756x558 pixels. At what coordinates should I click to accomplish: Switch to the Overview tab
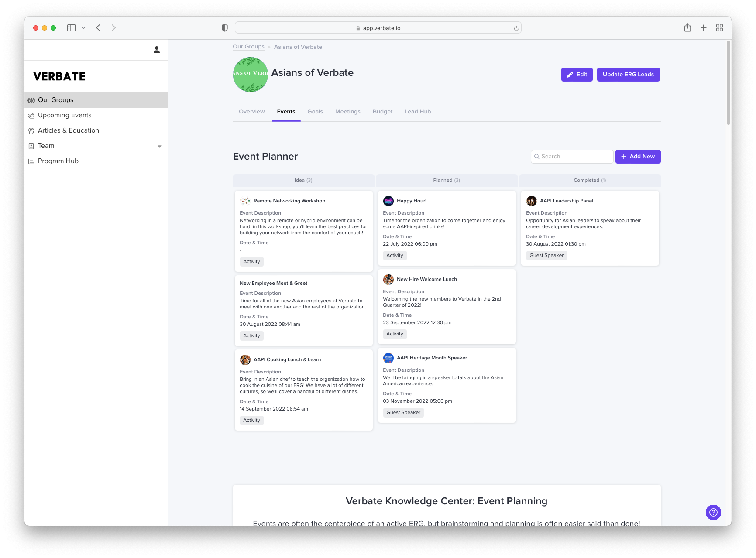(x=251, y=111)
